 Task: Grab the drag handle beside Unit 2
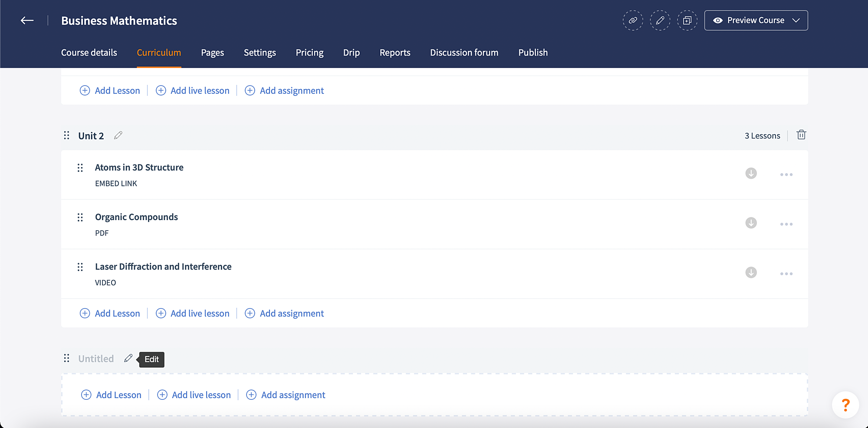pos(66,135)
